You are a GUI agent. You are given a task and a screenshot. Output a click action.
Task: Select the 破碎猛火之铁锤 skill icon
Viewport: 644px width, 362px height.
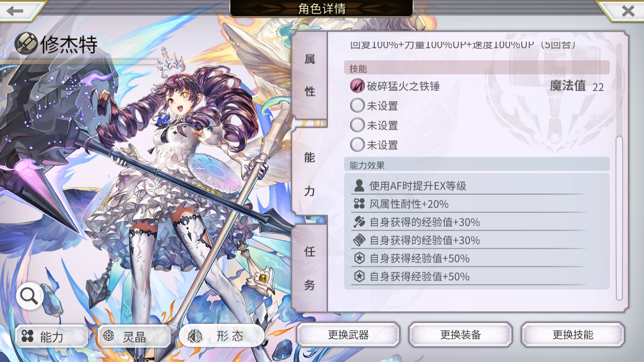[357, 86]
